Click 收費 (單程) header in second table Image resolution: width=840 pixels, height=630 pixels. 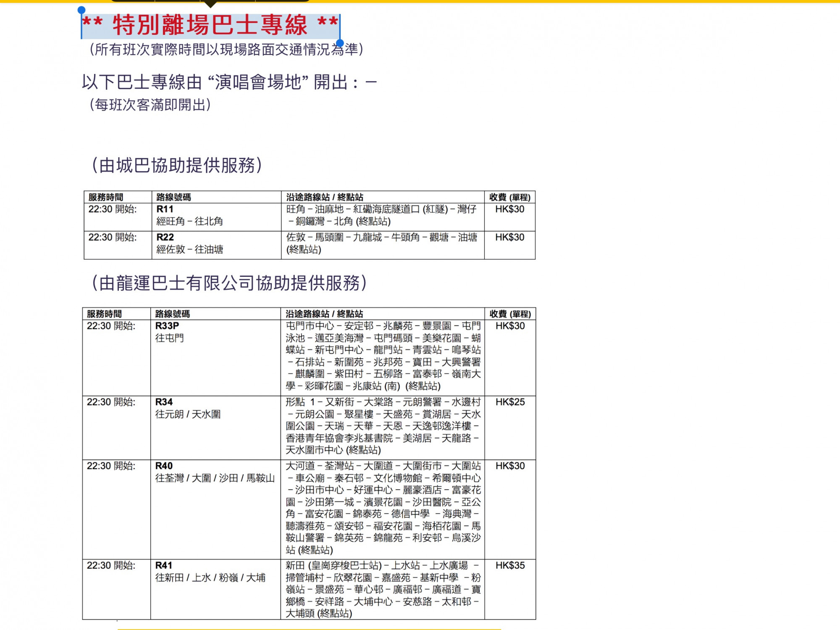click(x=510, y=314)
